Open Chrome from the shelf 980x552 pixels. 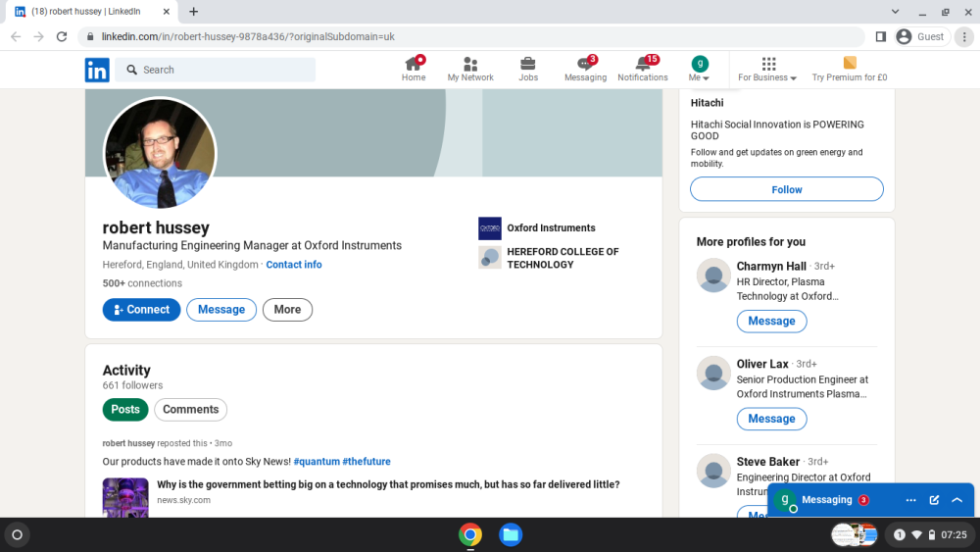point(470,535)
